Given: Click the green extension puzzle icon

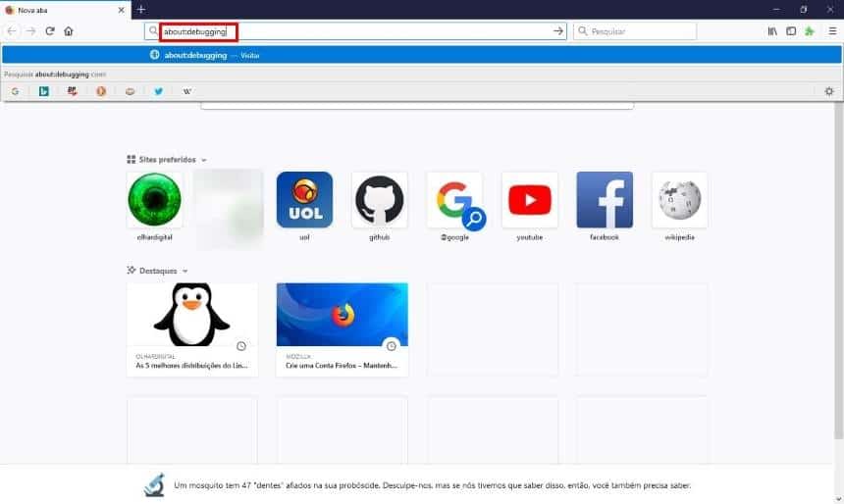Looking at the screenshot, I should [x=809, y=31].
